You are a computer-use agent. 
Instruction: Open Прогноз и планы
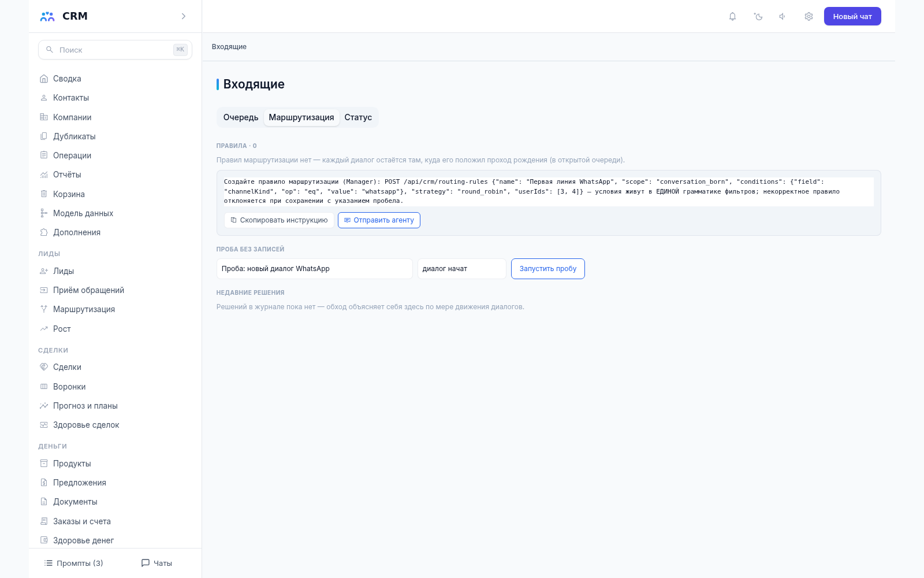[x=115, y=406]
